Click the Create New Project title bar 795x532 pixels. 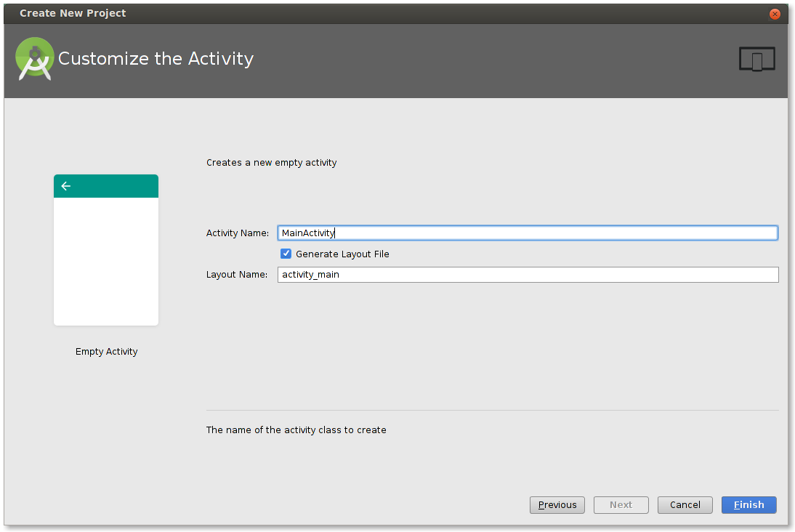pyautogui.click(x=395, y=14)
